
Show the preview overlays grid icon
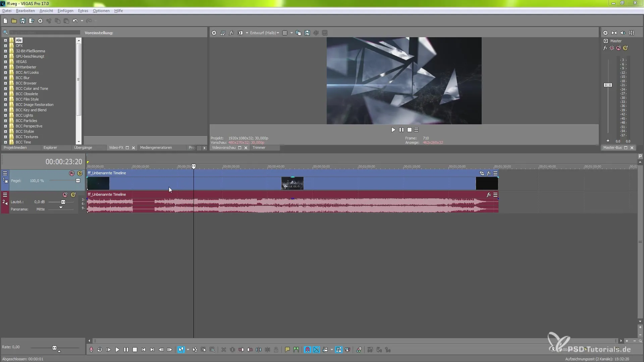tap(285, 33)
